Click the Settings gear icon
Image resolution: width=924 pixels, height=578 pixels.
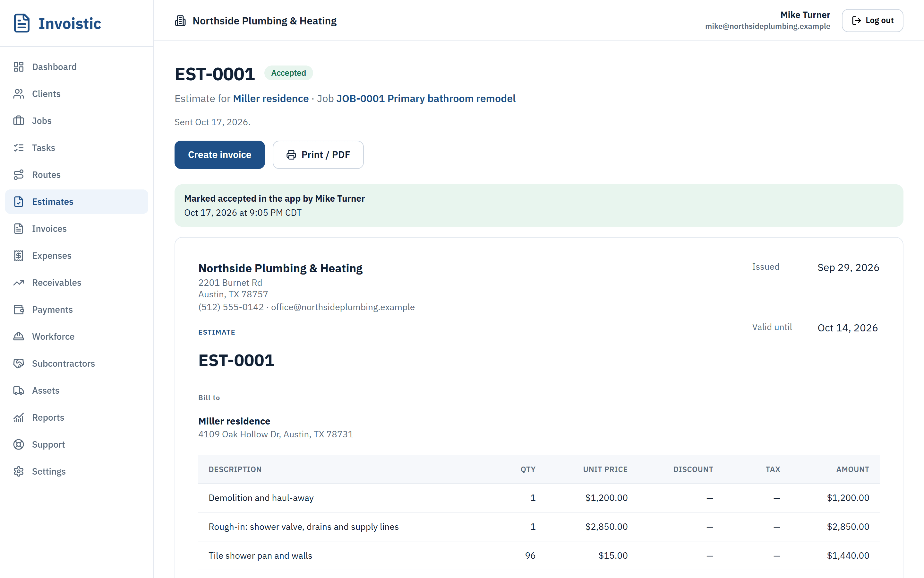(19, 471)
